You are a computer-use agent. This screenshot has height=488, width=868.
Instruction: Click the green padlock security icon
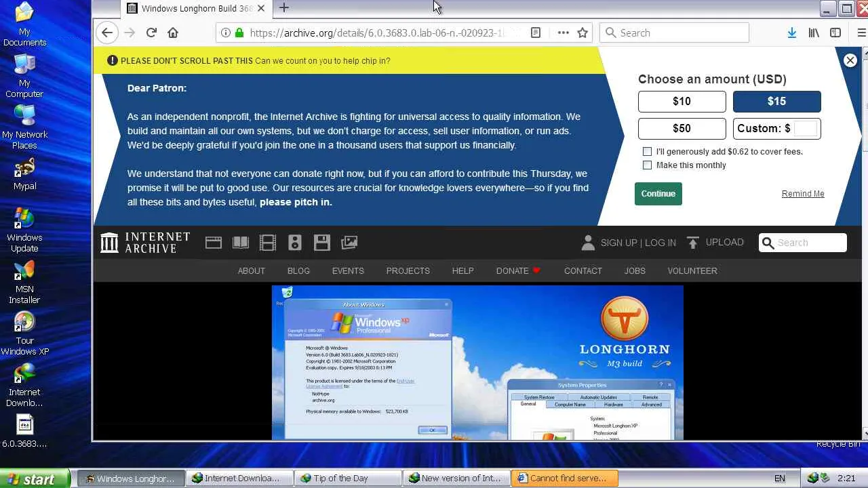(239, 33)
